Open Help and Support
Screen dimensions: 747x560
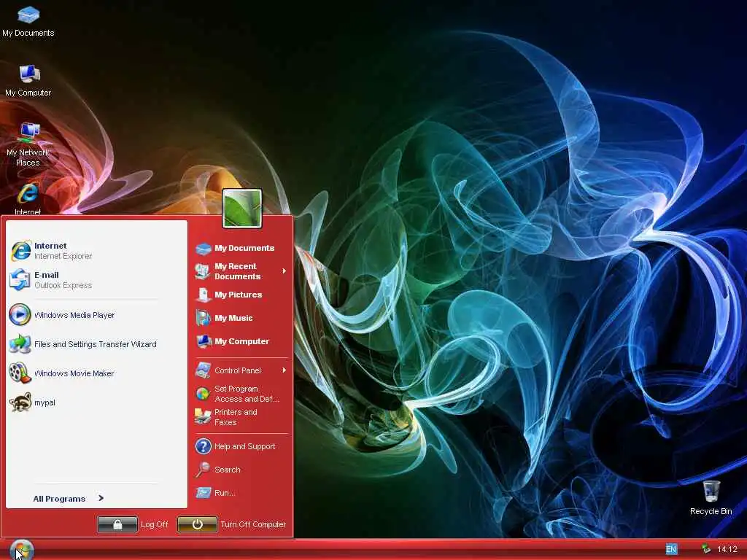point(236,446)
